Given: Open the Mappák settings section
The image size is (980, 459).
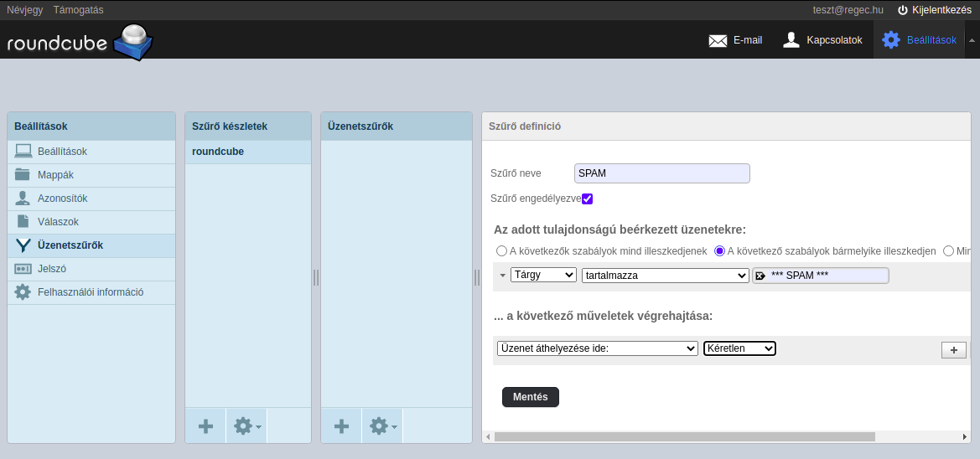Looking at the screenshot, I should tap(55, 175).
